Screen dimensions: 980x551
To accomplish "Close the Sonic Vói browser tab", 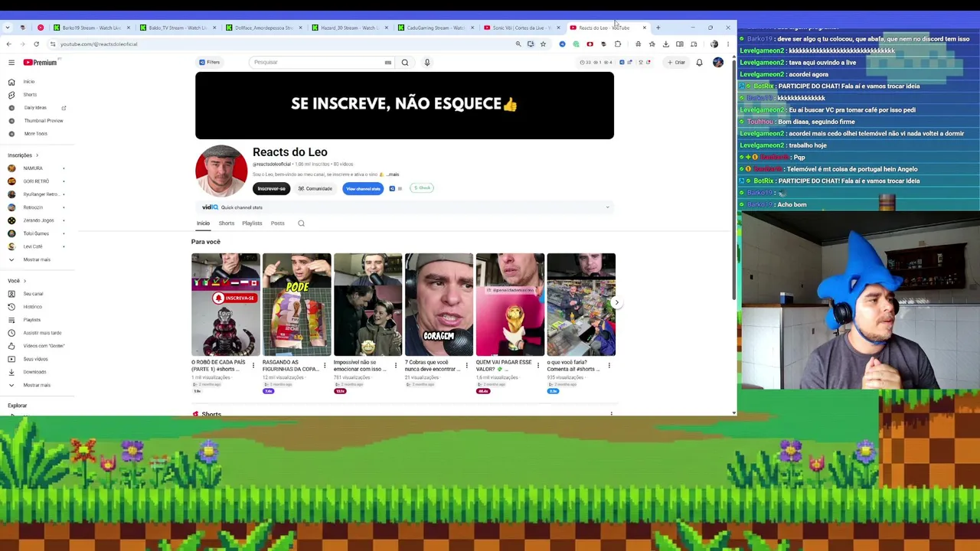I will click(x=558, y=28).
